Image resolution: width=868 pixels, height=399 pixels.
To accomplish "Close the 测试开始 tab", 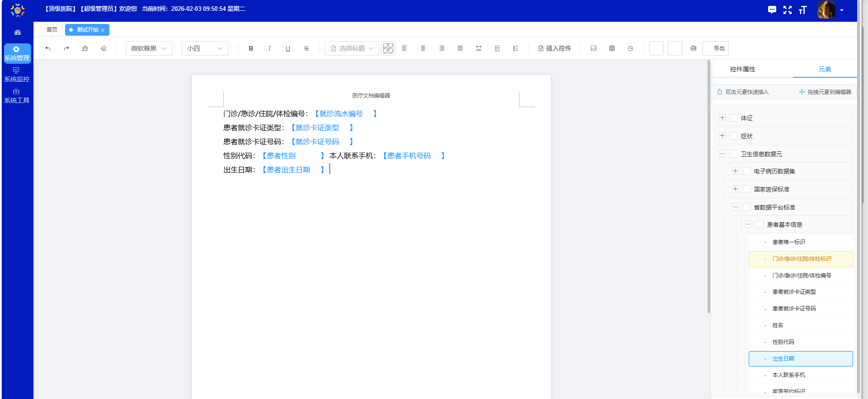I will point(103,30).
